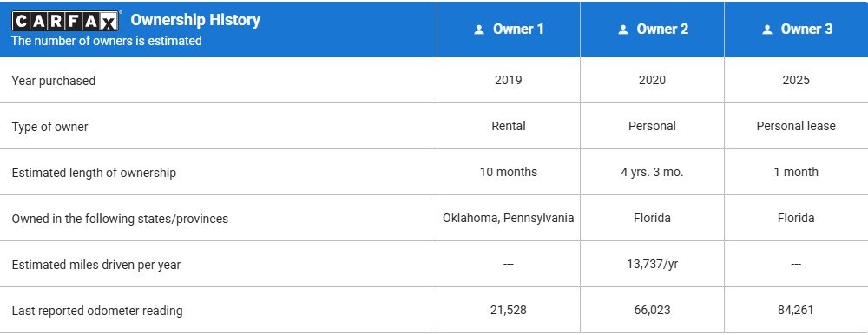Image resolution: width=868 pixels, height=335 pixels.
Task: Click 'The number of owners is estimated' note
Action: (x=107, y=41)
